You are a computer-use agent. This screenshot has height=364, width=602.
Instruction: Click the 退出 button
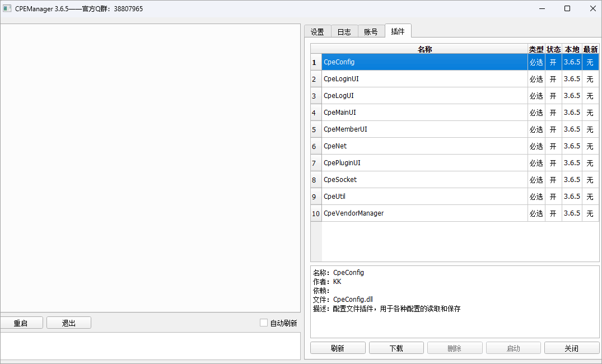[69, 323]
